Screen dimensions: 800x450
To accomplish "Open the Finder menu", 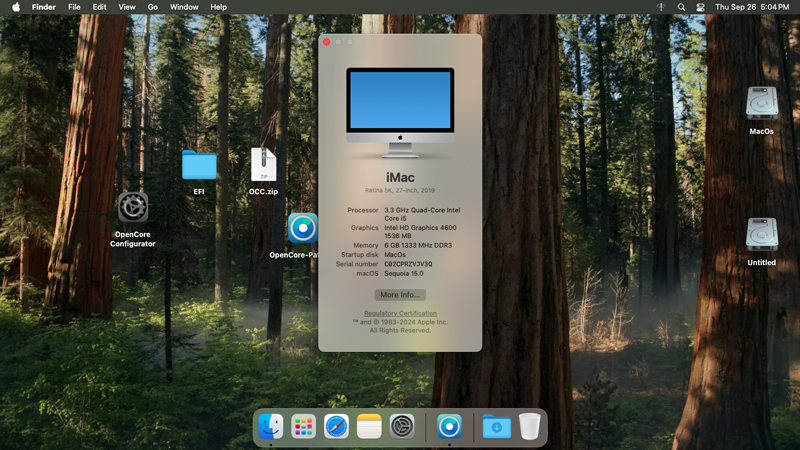I will 44,7.
